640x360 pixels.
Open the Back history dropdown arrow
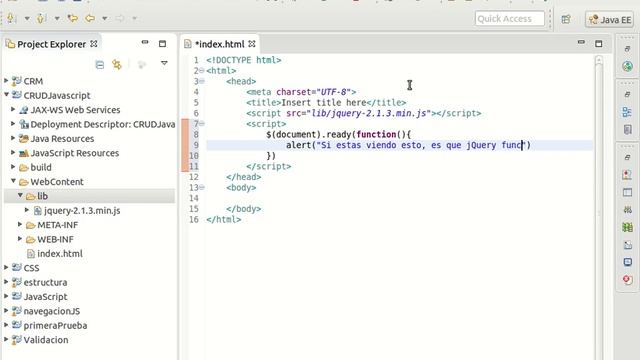pos(104,18)
